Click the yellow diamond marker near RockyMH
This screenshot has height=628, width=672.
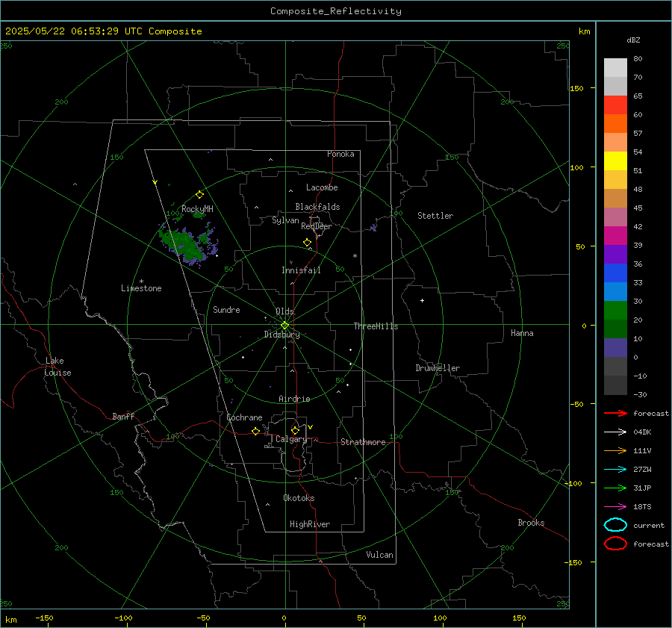coord(199,195)
